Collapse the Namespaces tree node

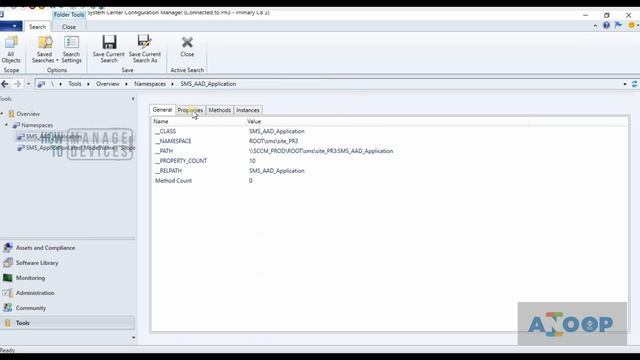6,125
